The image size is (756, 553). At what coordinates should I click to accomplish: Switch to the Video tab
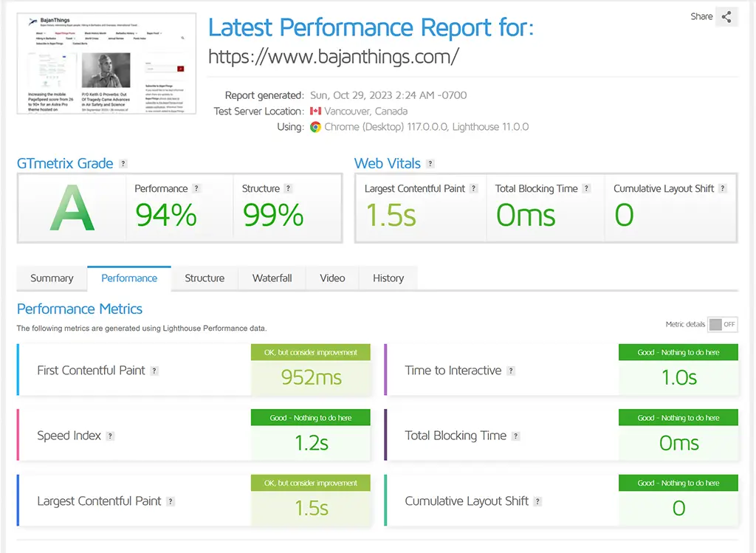click(332, 278)
